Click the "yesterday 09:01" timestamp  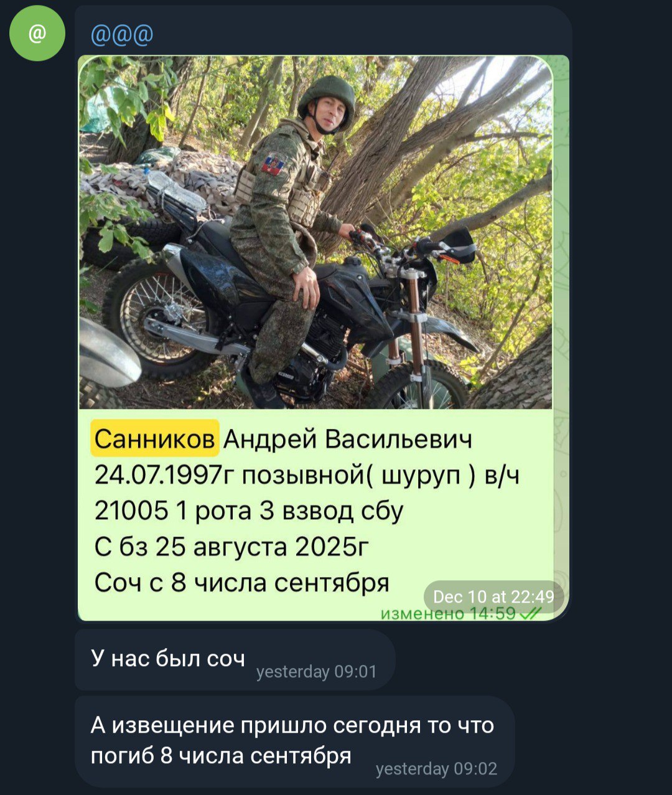tap(317, 672)
